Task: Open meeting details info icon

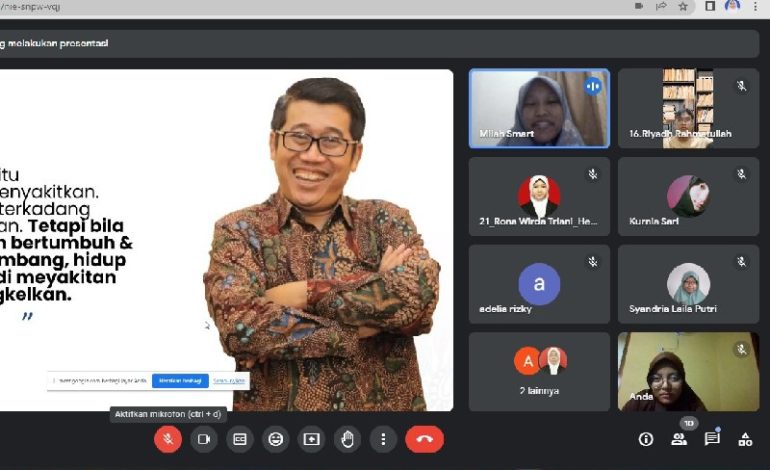Action: (x=646, y=439)
